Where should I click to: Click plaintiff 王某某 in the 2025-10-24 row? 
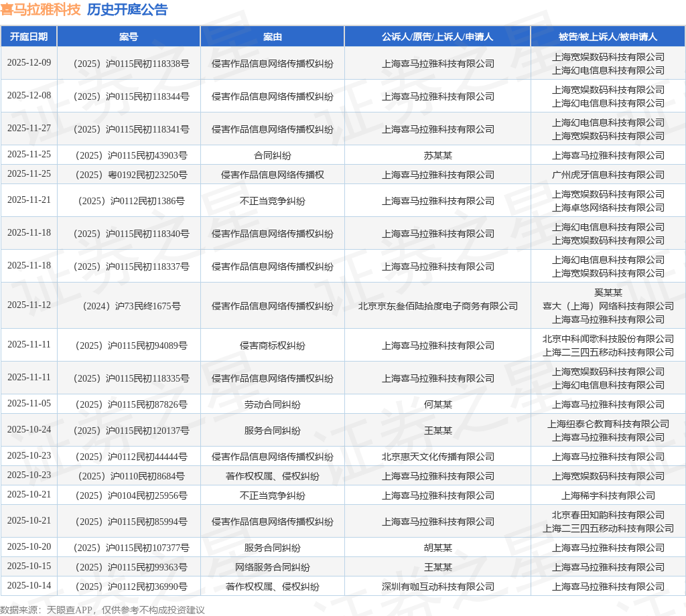click(437, 430)
